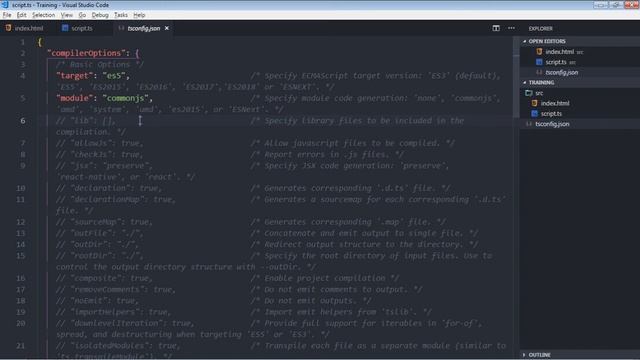The width and height of the screenshot is (640, 360).
Task: Open the Edit menu
Action: tap(22, 15)
